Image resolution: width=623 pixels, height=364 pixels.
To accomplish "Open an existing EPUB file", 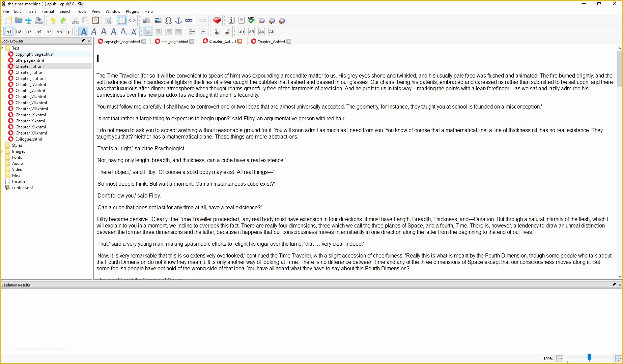I will [x=19, y=21].
